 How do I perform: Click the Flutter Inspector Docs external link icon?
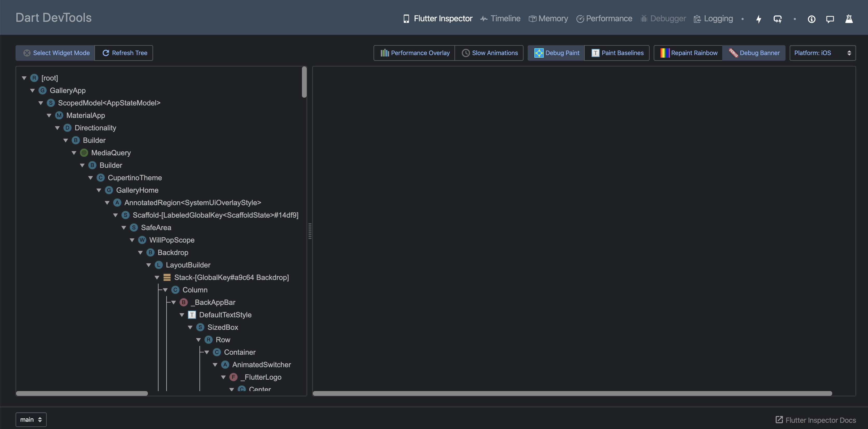[779, 420]
